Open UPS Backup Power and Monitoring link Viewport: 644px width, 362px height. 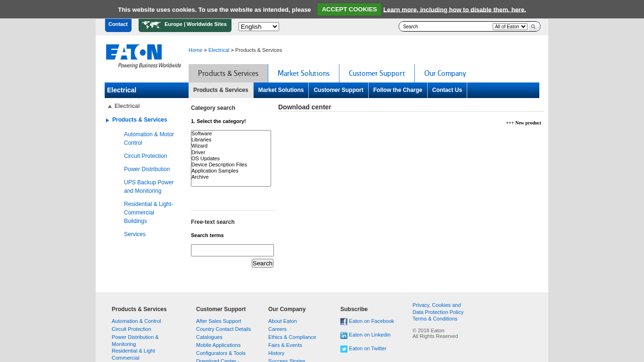click(x=149, y=187)
